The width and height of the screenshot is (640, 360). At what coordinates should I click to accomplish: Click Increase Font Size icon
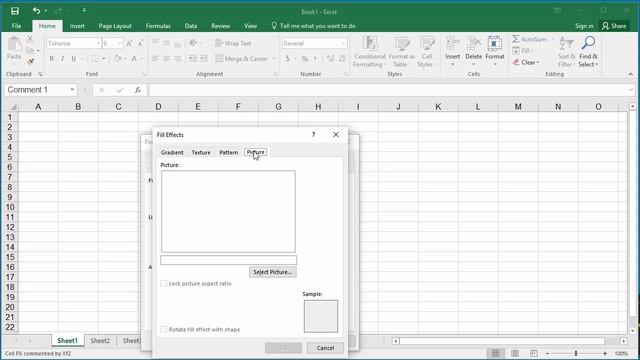click(x=129, y=43)
